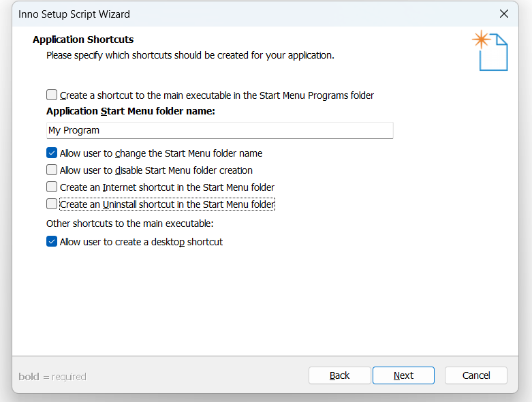Close the Inno Setup Script Wizard window
This screenshot has width=532, height=402.
(504, 14)
